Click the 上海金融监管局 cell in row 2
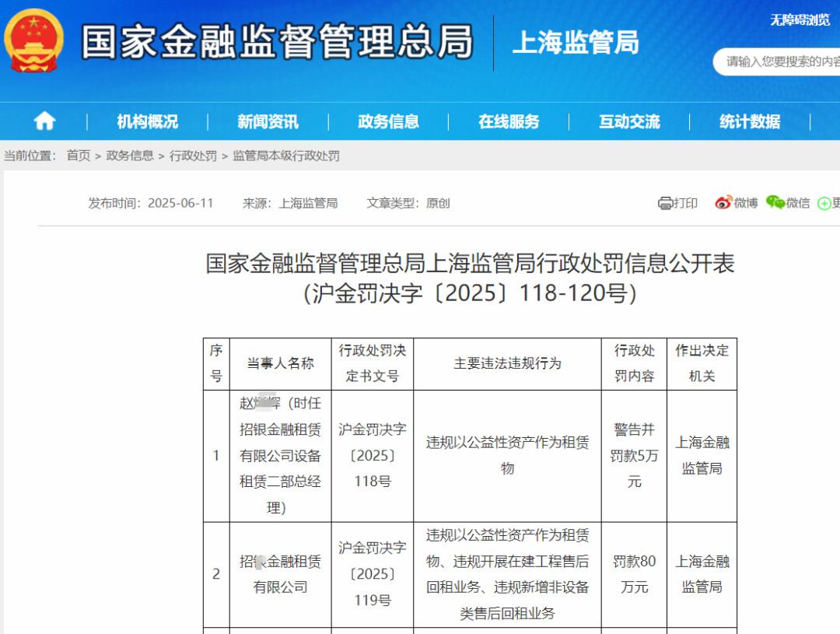840x634 pixels. [702, 574]
